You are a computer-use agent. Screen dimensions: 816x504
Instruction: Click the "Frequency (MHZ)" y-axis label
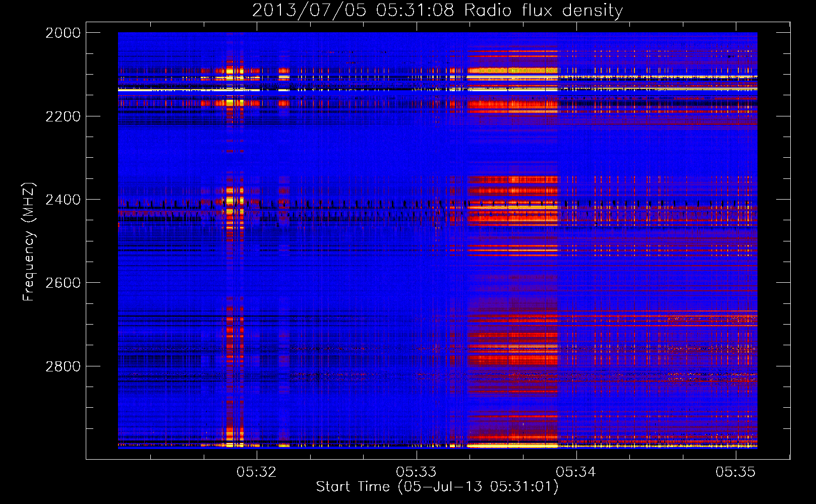[x=29, y=242]
